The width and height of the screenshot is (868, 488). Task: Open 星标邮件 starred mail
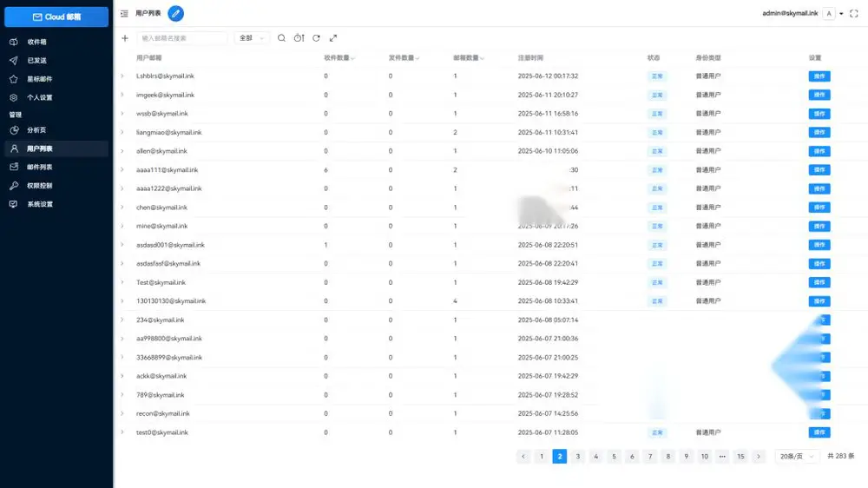pos(56,79)
